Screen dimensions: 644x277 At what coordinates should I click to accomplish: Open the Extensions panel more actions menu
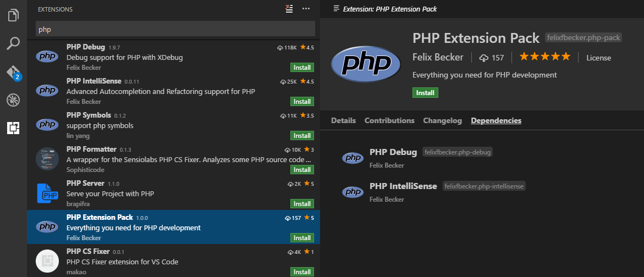pyautogui.click(x=306, y=9)
